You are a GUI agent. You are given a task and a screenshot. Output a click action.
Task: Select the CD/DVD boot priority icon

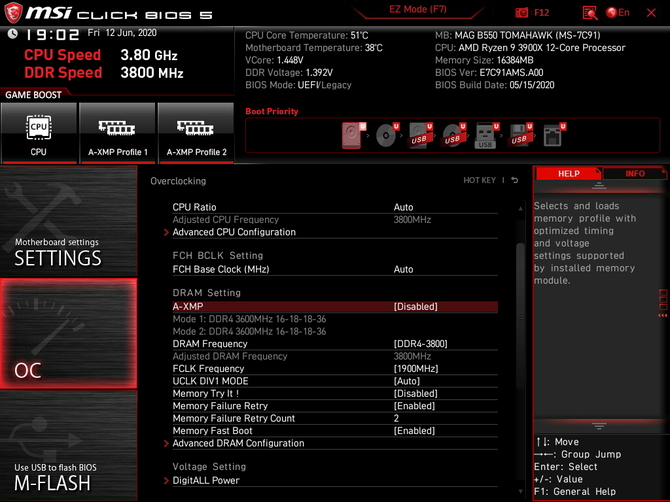click(387, 135)
